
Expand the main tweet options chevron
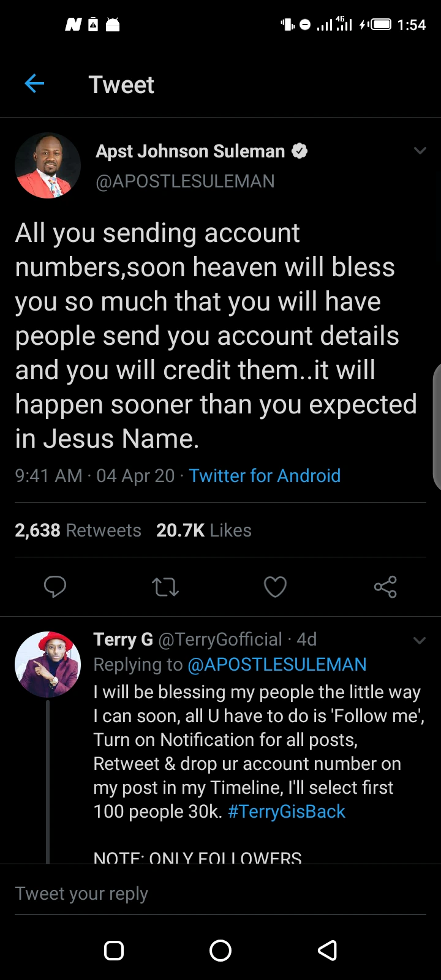(420, 151)
